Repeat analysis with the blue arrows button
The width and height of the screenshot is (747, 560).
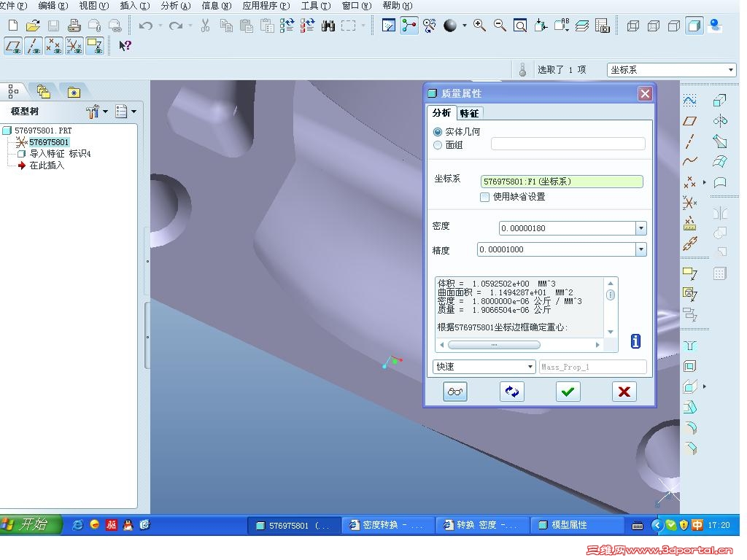coord(511,392)
